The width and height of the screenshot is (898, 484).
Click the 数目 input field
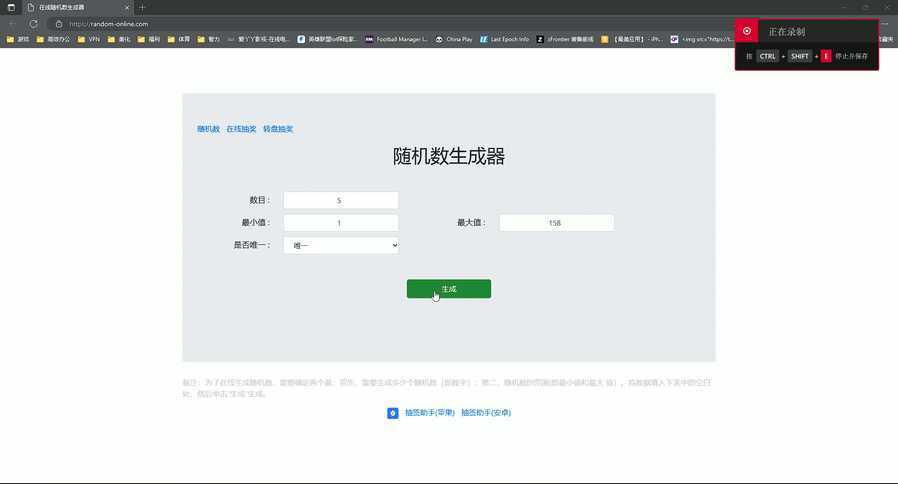click(x=341, y=200)
